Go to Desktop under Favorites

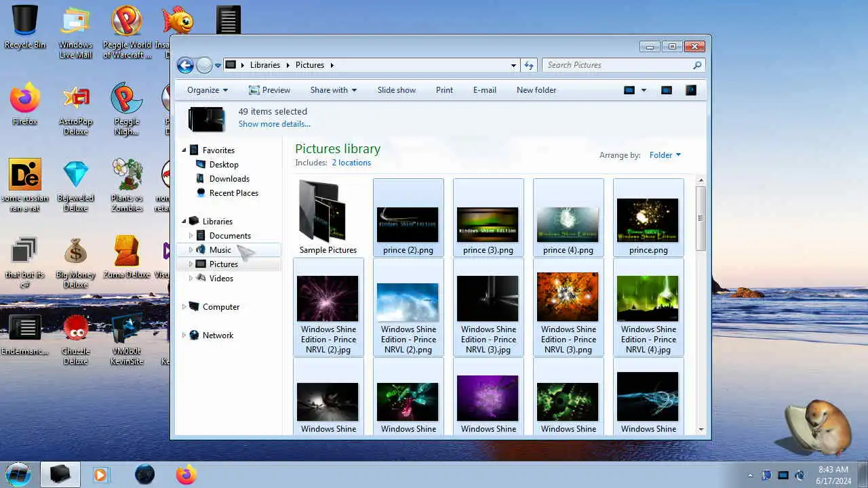coord(224,165)
